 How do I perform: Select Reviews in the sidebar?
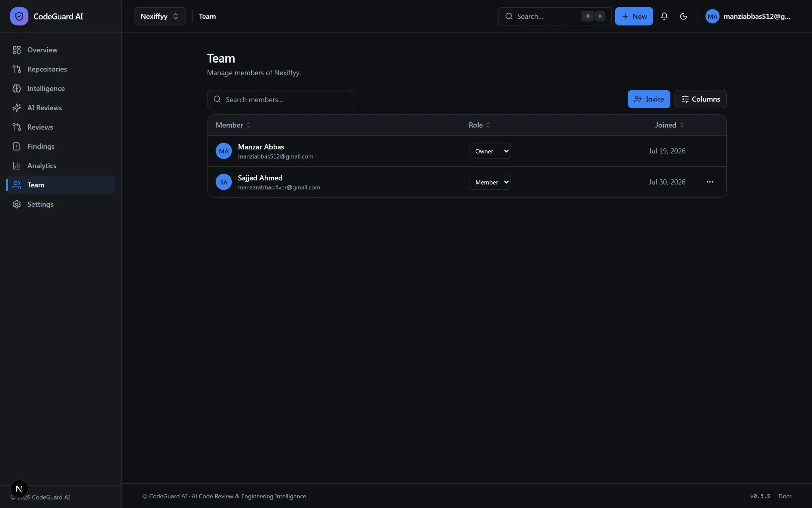tap(61, 127)
